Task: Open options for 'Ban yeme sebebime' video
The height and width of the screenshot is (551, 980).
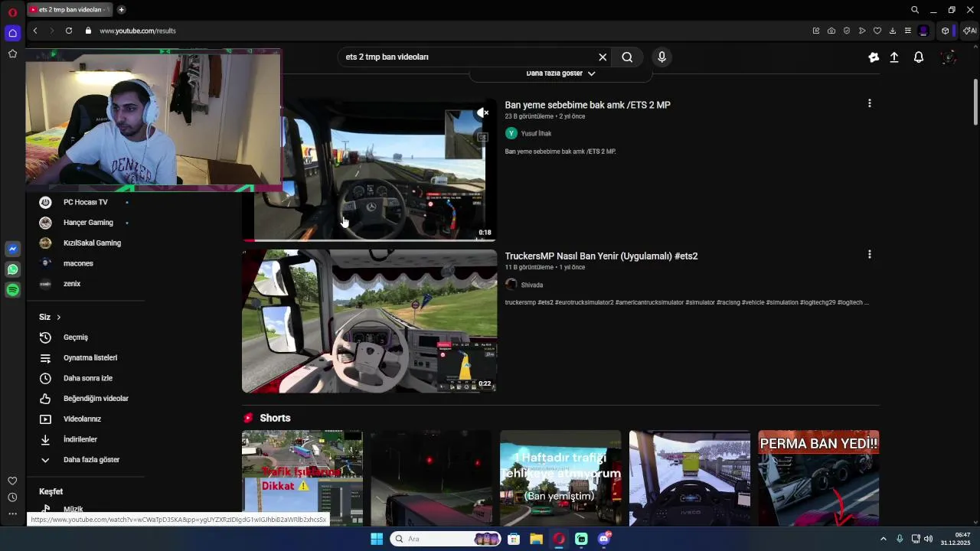Action: pos(869,103)
